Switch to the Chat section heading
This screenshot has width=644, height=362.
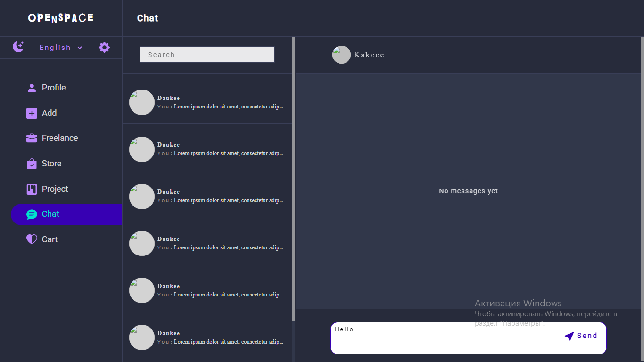point(147,18)
